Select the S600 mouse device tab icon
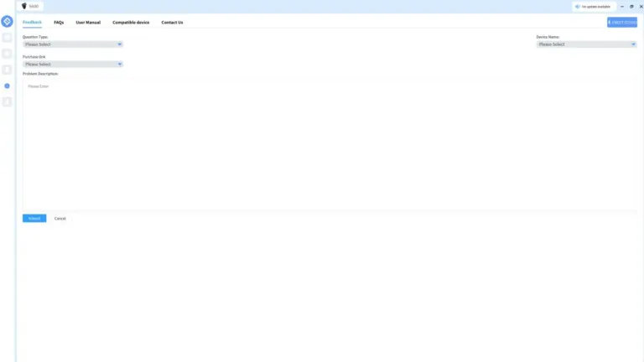The image size is (644, 362). click(x=24, y=6)
